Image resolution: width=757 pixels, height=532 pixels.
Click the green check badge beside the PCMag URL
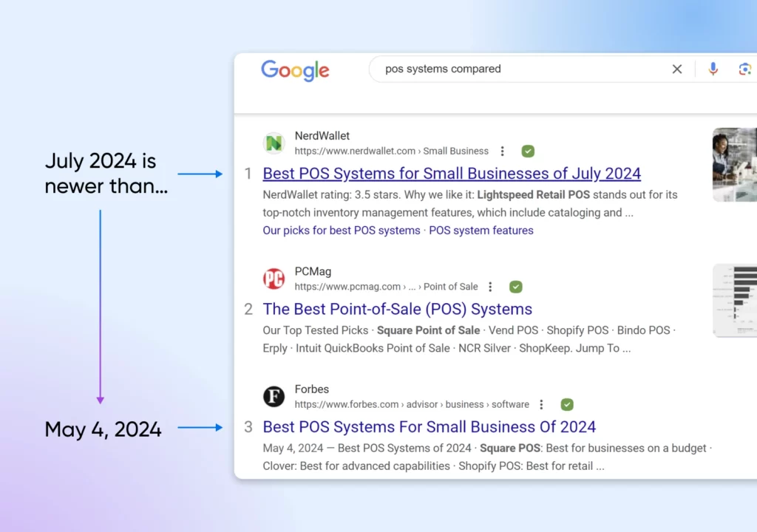click(515, 287)
